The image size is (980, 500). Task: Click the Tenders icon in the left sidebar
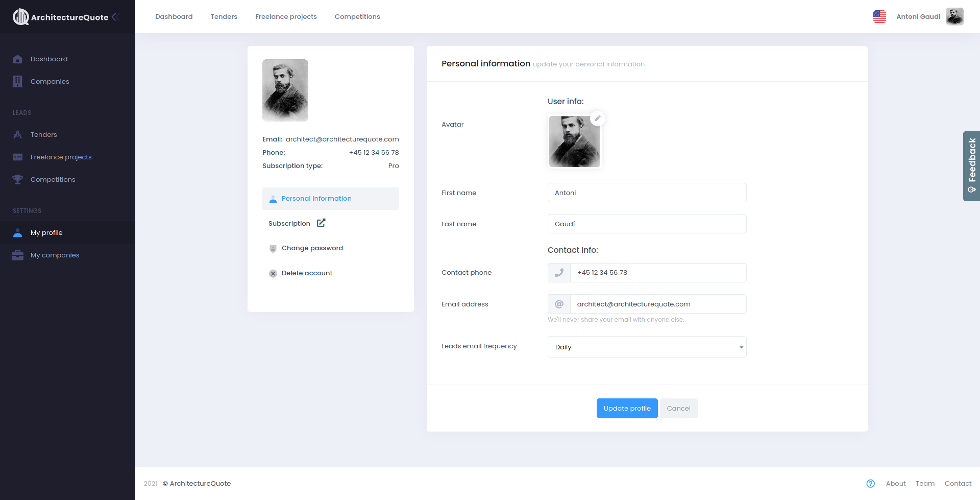pos(18,135)
